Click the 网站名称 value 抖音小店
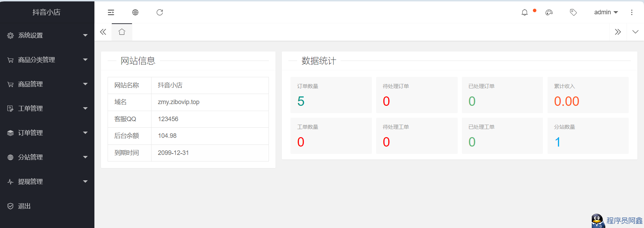The image size is (644, 228). tap(170, 85)
